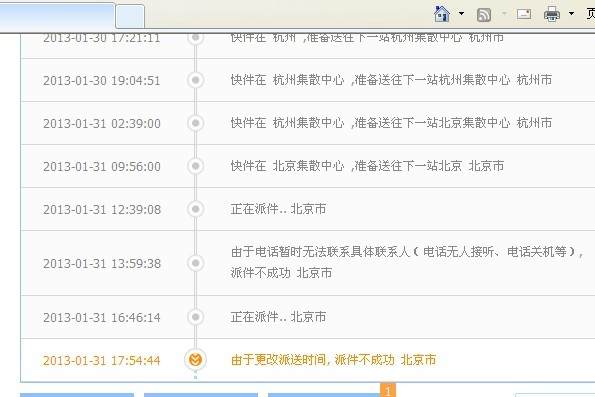Image resolution: width=595 pixels, height=397 pixels.
Task: Click the timeline dot for 2013-01-31 09:56:00
Action: 195,166
